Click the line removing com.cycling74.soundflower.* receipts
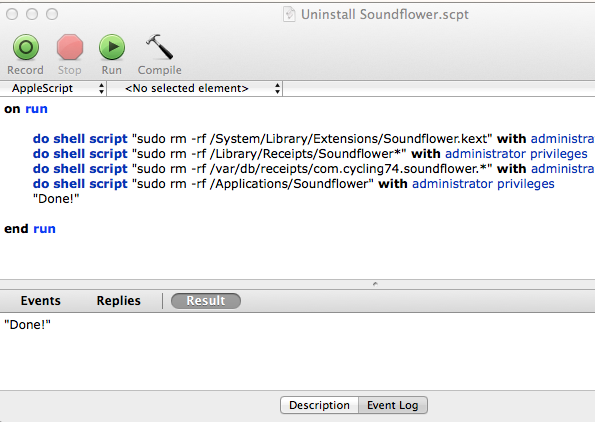 point(313,168)
